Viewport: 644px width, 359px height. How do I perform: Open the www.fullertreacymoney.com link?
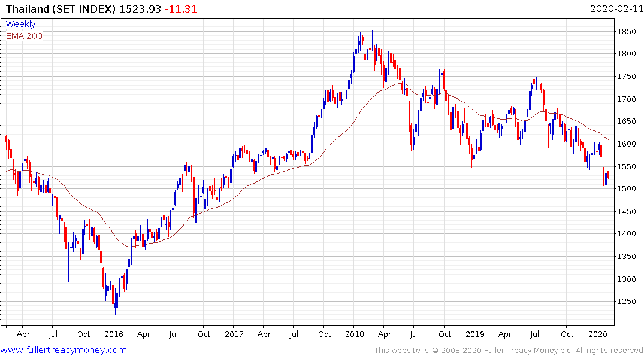pos(64,351)
